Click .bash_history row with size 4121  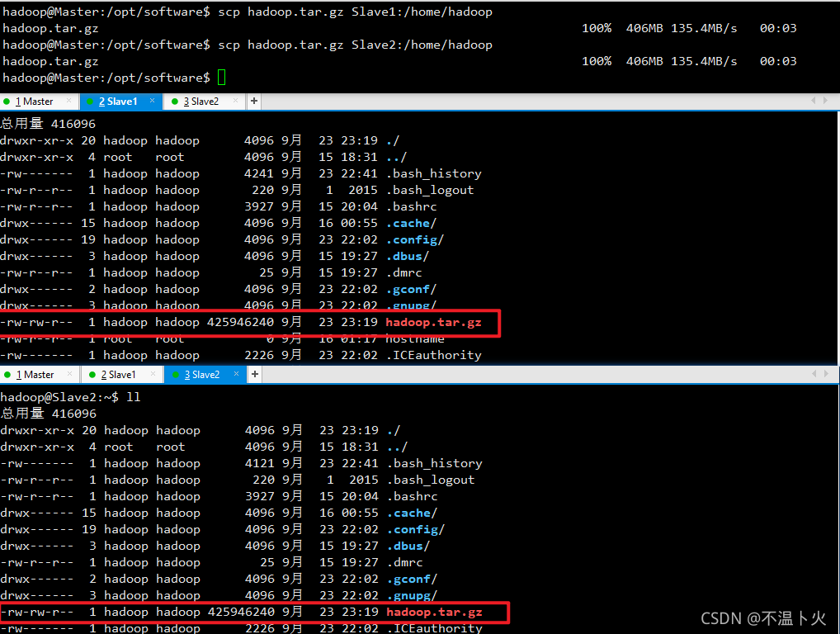(x=242, y=464)
